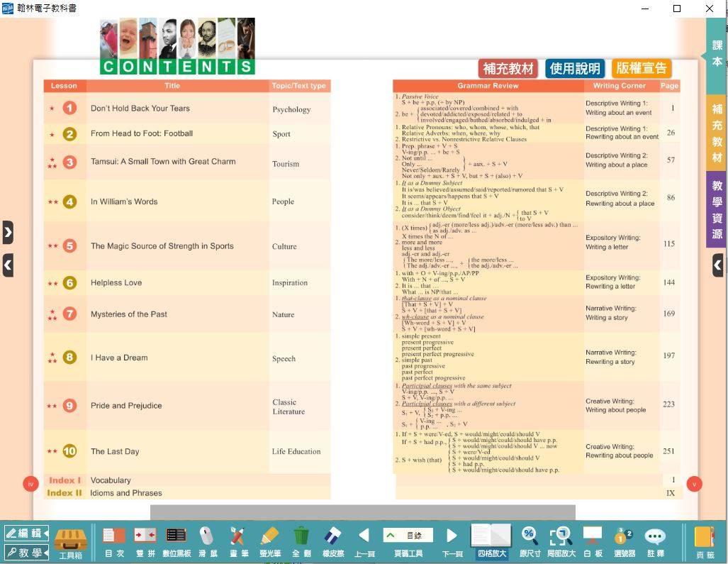Click the red page marker iv

[x=30, y=484]
